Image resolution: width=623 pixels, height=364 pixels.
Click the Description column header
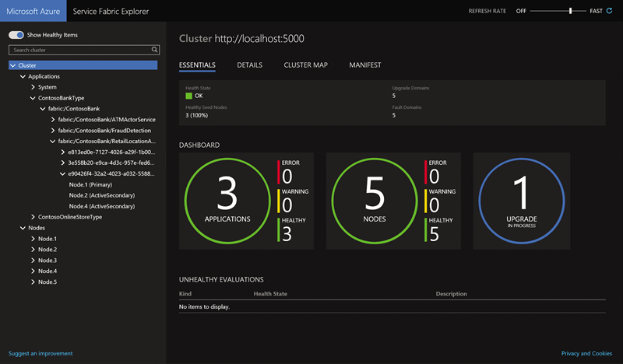pyautogui.click(x=452, y=294)
